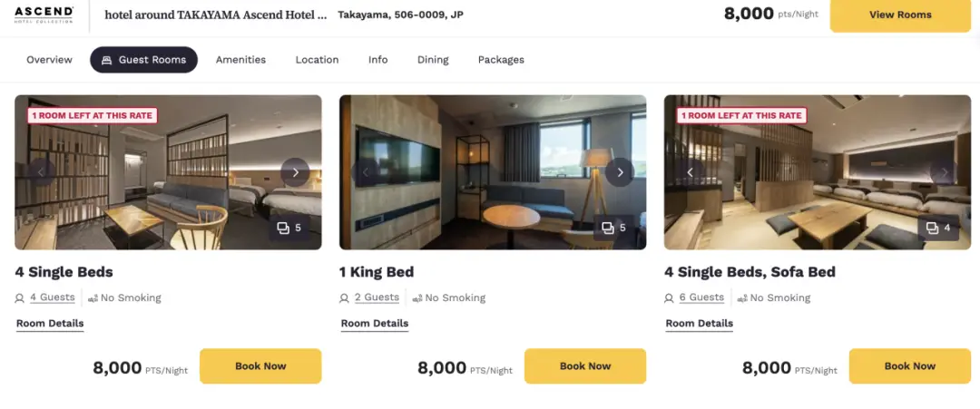Open the Packages tab
This screenshot has height=409, width=980.
[x=501, y=60]
